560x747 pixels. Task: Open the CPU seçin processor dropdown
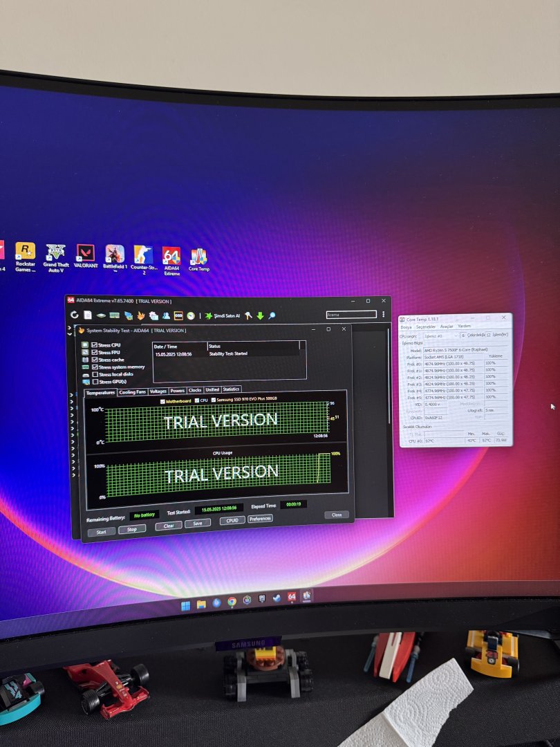point(441,336)
